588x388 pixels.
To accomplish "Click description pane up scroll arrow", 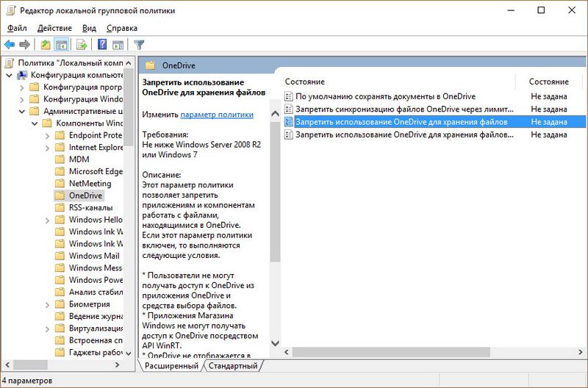I will click(275, 113).
